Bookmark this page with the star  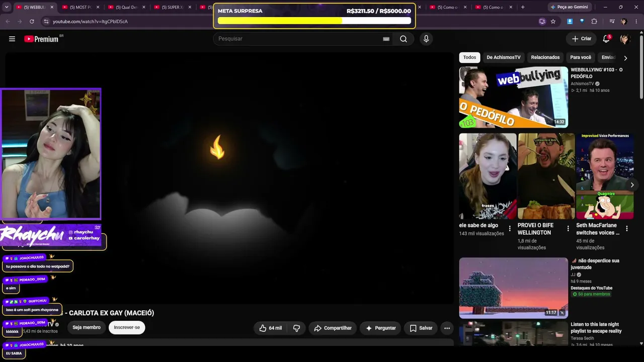tap(553, 22)
